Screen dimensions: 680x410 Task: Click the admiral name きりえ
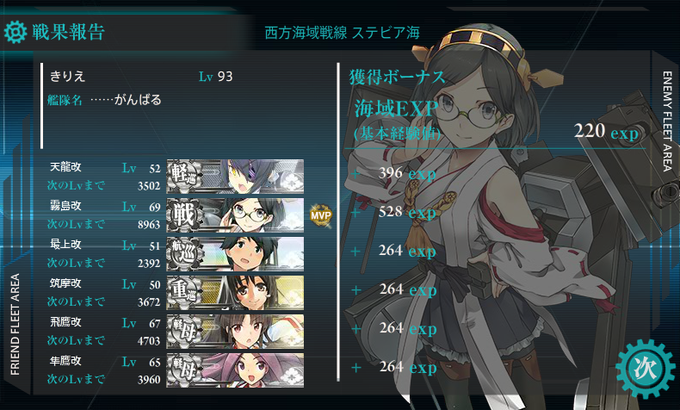click(x=68, y=76)
